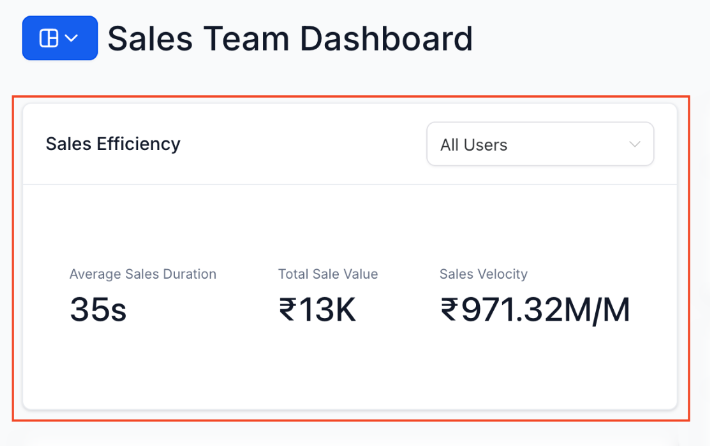Click the Sales Team Dashboard title
Image resolution: width=710 pixels, height=446 pixels.
pyautogui.click(x=290, y=39)
